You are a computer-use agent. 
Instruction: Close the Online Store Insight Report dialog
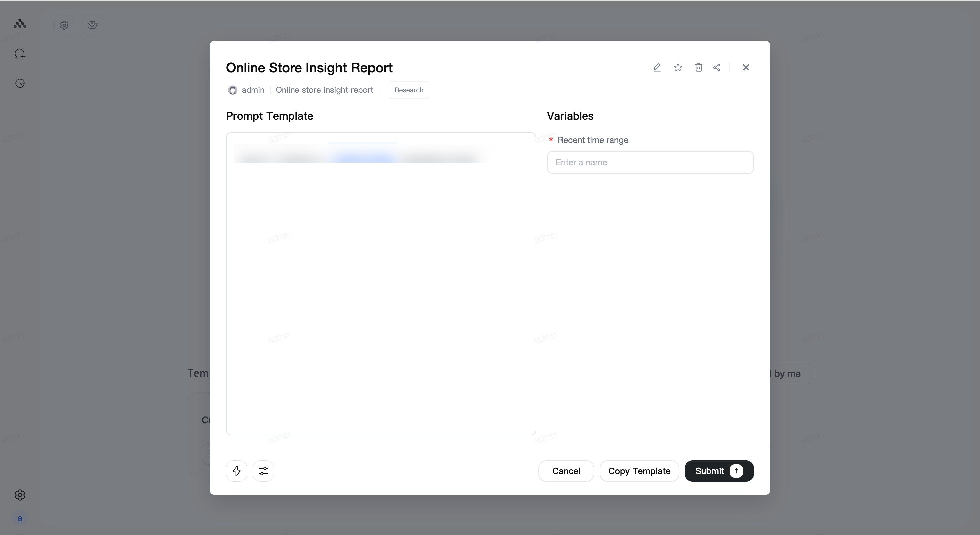point(746,67)
